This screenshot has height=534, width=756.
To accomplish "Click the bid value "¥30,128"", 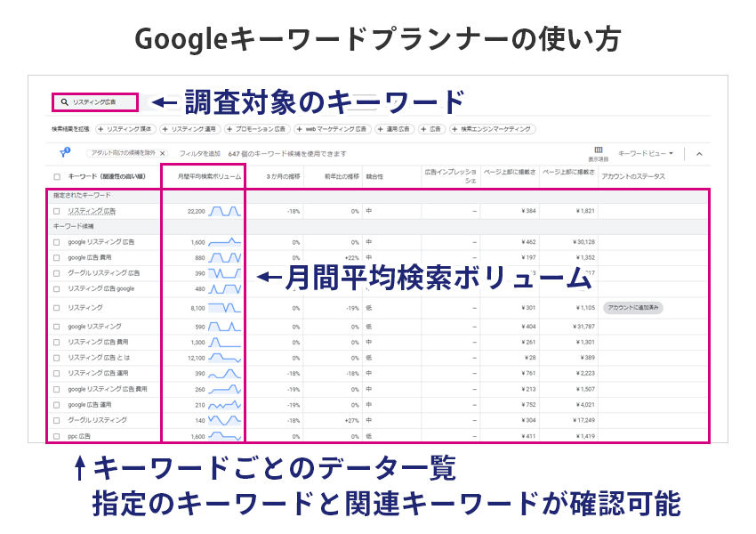I will coord(583,242).
